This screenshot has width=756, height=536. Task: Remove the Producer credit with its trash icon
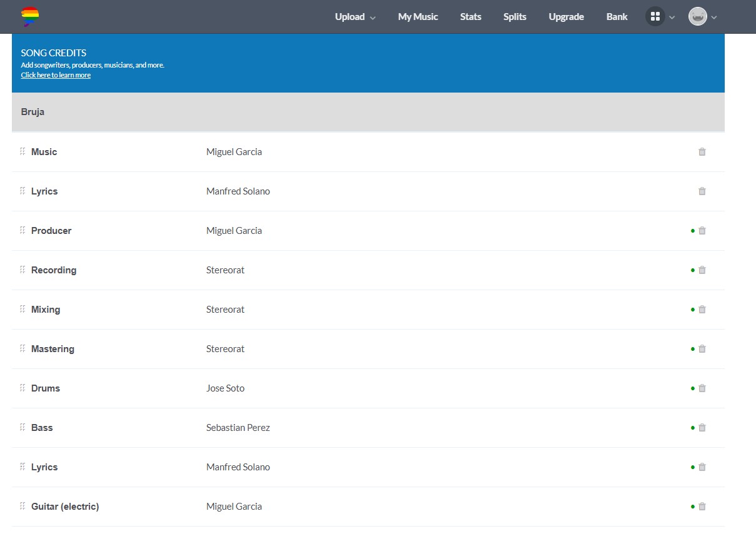coord(702,231)
